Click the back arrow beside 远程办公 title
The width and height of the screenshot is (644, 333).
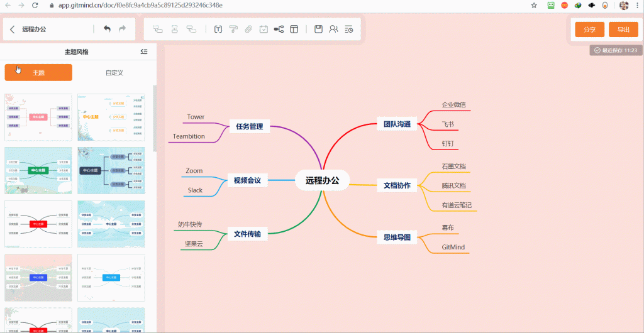[13, 29]
